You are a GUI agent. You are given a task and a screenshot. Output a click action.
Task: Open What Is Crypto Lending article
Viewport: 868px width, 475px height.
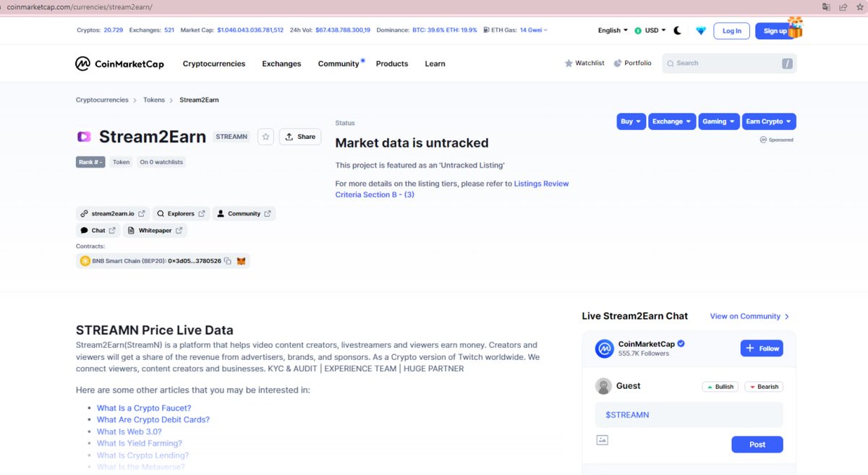click(142, 455)
